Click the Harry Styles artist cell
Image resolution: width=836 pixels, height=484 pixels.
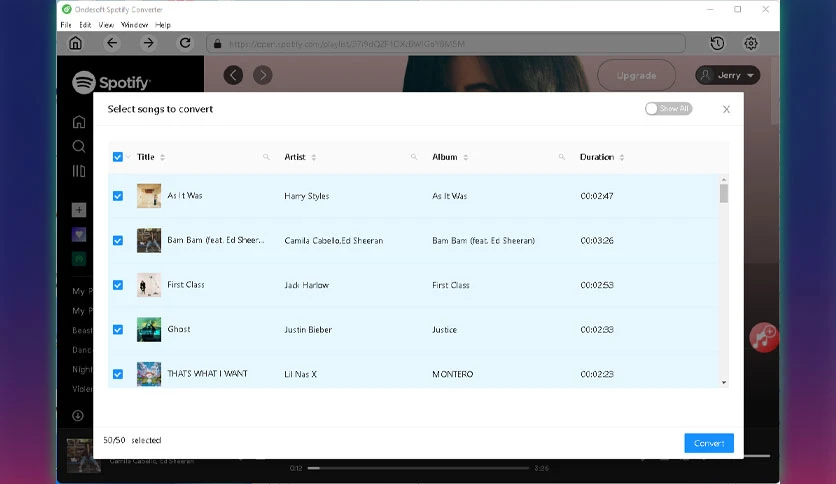tap(307, 196)
